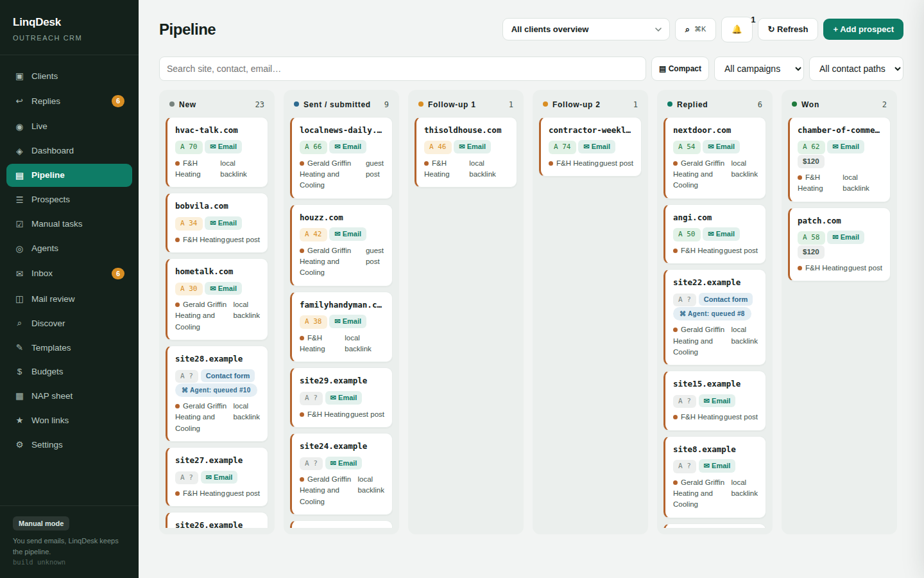Open the ⌘K search command button
Image resolution: width=924 pixels, height=578 pixels.
696,30
